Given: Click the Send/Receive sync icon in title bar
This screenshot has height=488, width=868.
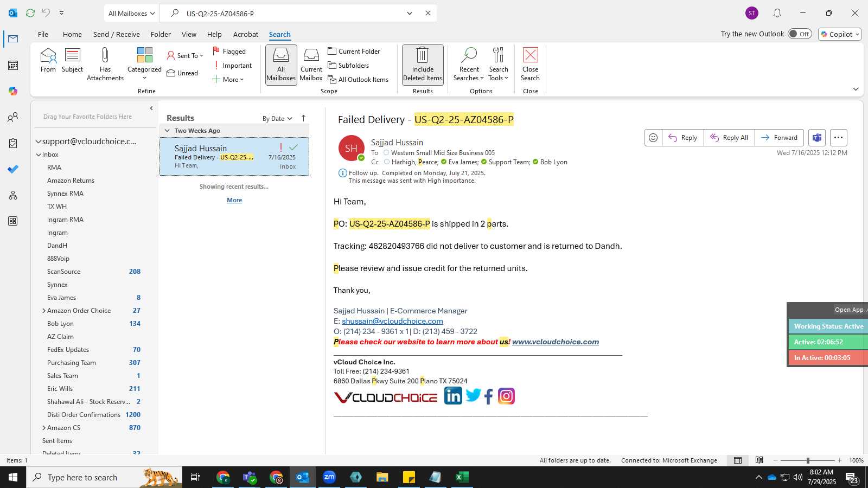Looking at the screenshot, I should (x=30, y=13).
